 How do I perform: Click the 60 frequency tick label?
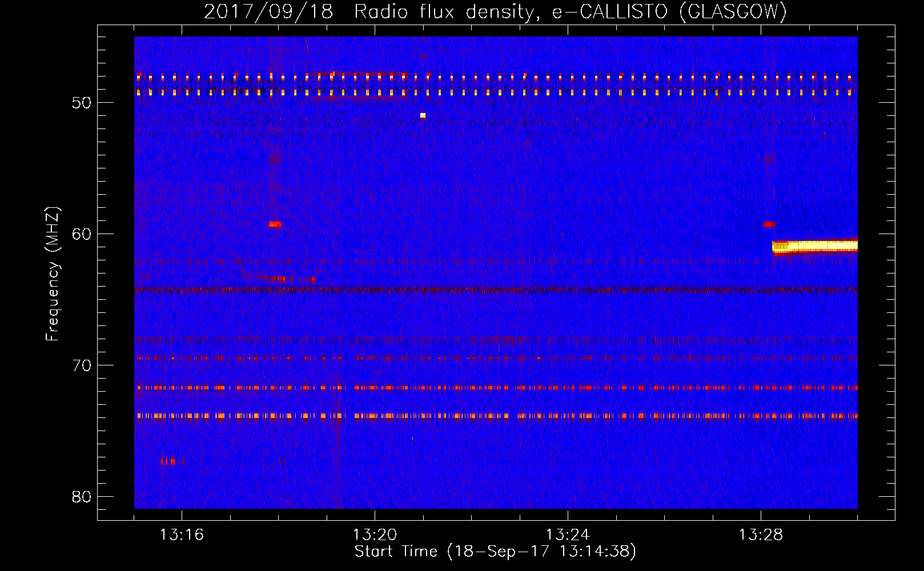[82, 235]
